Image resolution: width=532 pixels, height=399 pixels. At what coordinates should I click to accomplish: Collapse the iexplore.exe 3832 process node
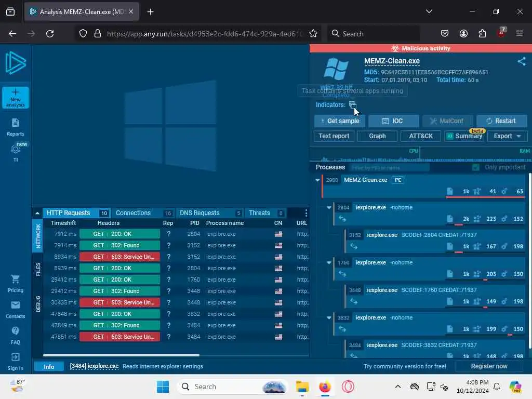329,317
